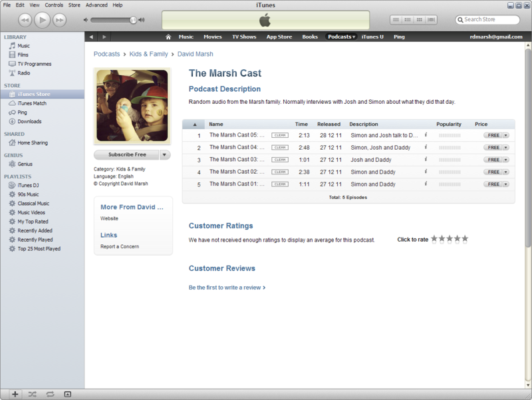The height and width of the screenshot is (400, 532).
Task: Open the Books store tab
Action: (x=310, y=37)
